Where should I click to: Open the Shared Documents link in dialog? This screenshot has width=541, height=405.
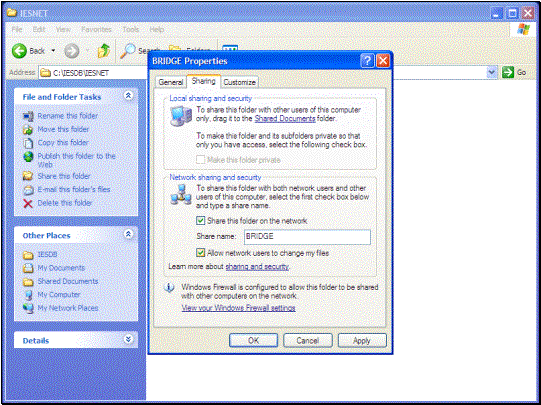(285, 119)
